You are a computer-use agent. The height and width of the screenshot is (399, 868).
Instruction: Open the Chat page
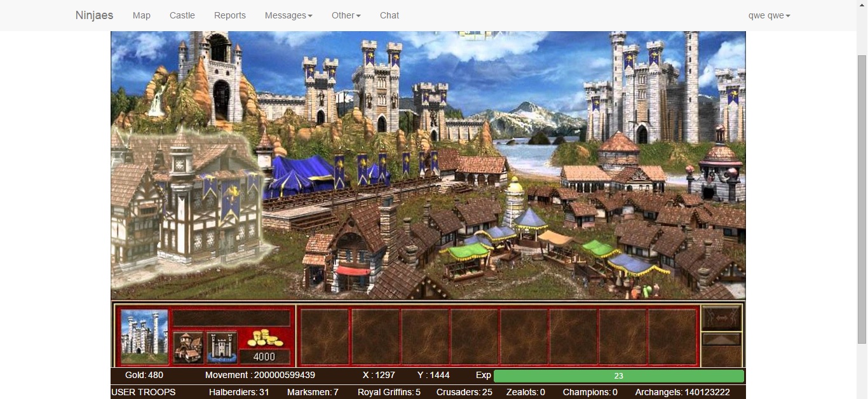pyautogui.click(x=390, y=15)
